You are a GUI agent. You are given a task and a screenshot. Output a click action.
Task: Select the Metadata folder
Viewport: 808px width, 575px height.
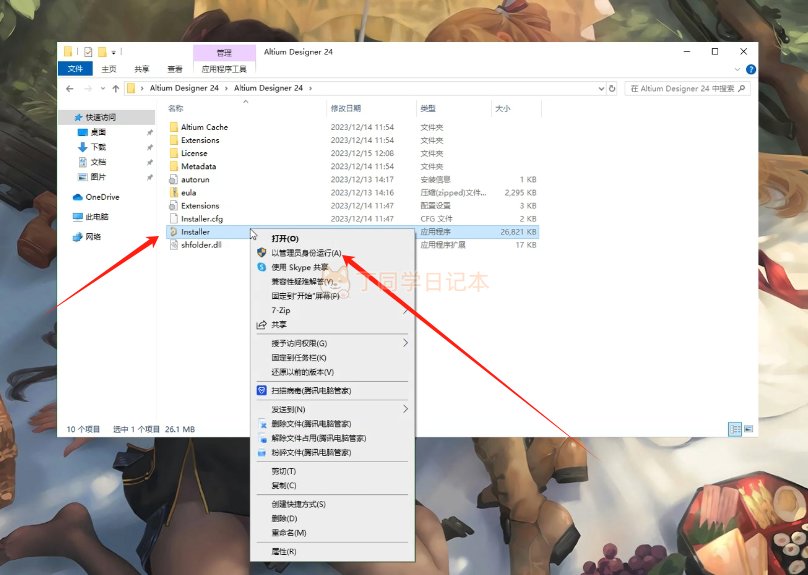pyautogui.click(x=198, y=166)
